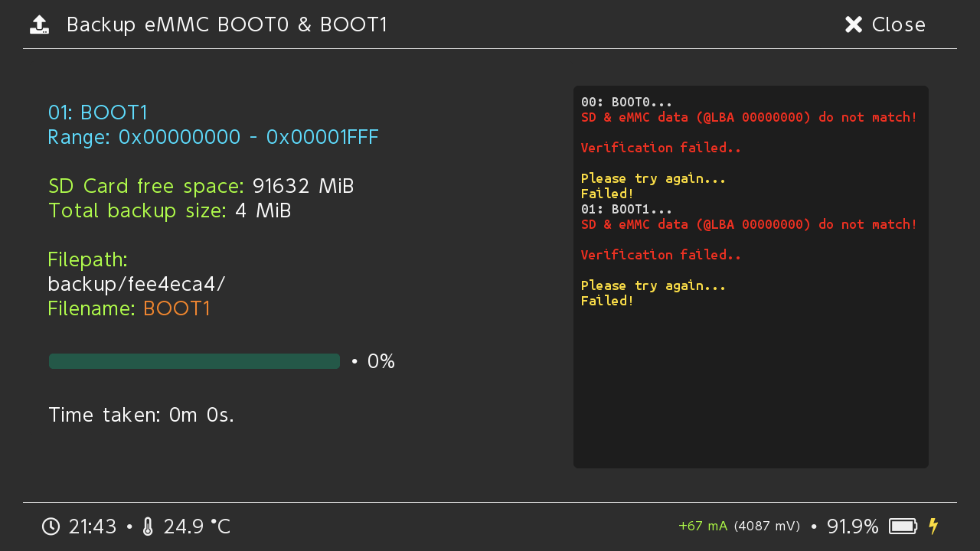Select the 01: BOOT1 partition label
The height and width of the screenshot is (551, 980).
point(98,112)
